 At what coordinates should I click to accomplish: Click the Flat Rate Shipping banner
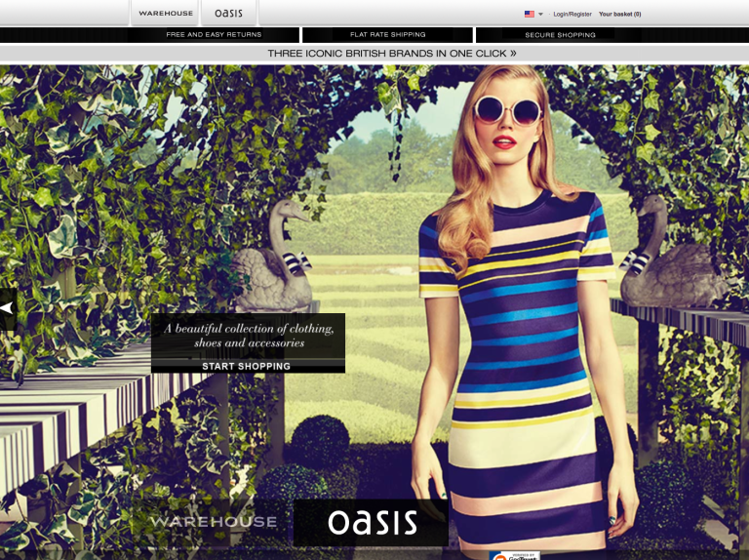tap(388, 34)
